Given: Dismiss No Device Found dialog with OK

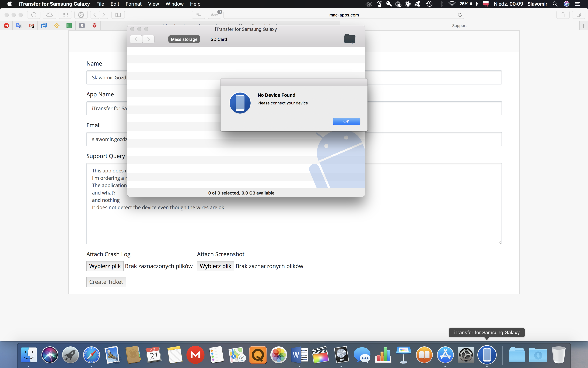Looking at the screenshot, I should tap(346, 121).
